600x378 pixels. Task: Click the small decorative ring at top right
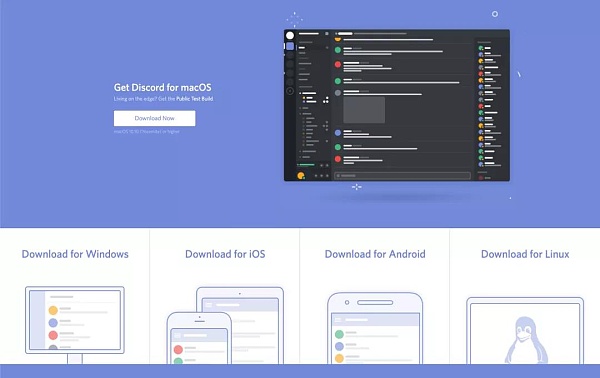coord(495,14)
